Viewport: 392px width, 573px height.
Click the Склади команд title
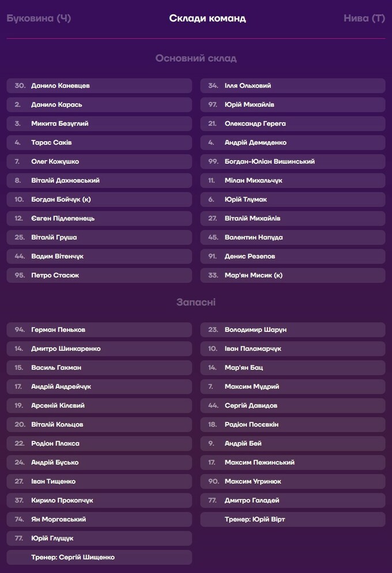208,18
